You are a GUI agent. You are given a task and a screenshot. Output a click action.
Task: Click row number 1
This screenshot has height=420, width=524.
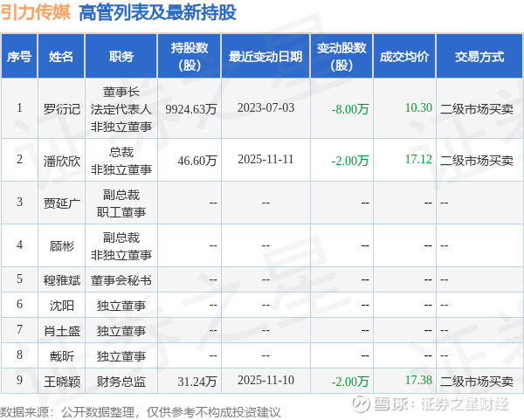coord(19,107)
